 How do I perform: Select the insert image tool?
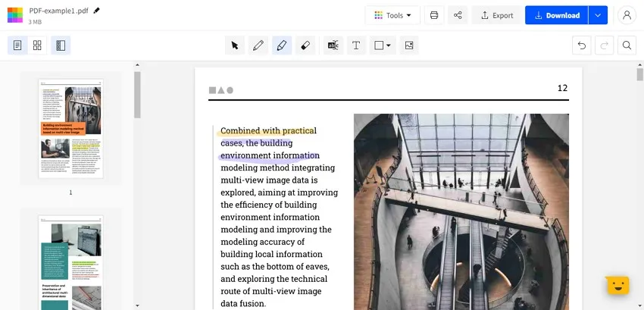(x=409, y=45)
